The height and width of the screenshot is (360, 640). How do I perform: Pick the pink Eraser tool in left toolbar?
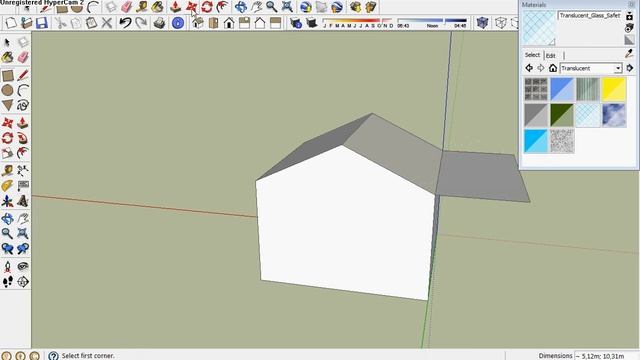(23, 57)
